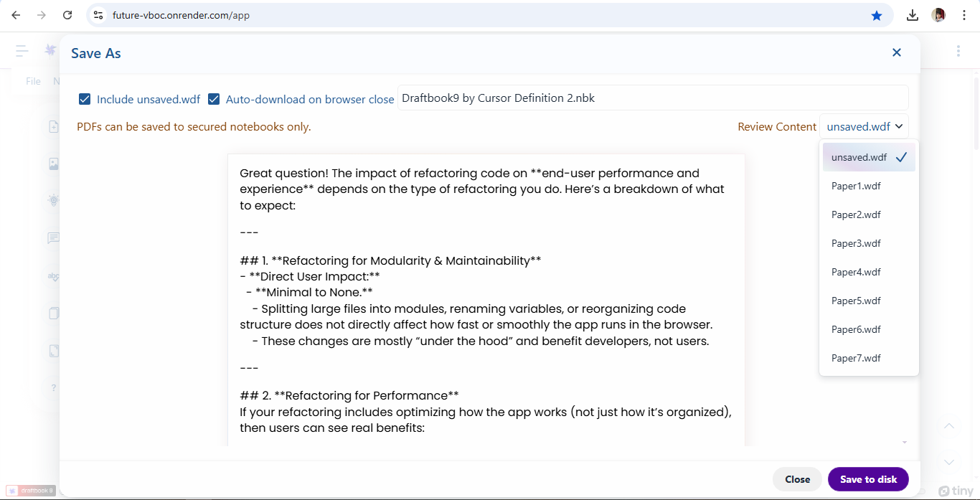The width and height of the screenshot is (980, 500).
Task: Disable Auto-download on browser close
Action: click(x=214, y=99)
